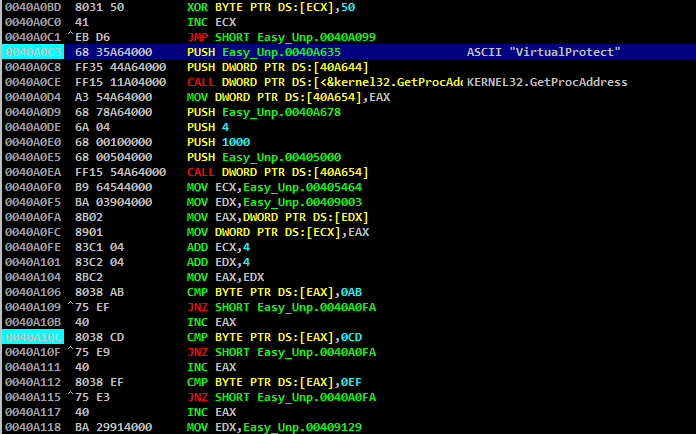Click the ADD ECX,4 instruction
The height and width of the screenshot is (434, 696).
click(218, 247)
